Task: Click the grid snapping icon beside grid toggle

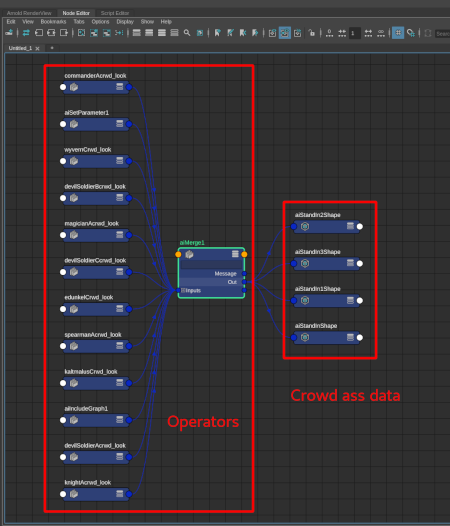Action: [x=411, y=33]
